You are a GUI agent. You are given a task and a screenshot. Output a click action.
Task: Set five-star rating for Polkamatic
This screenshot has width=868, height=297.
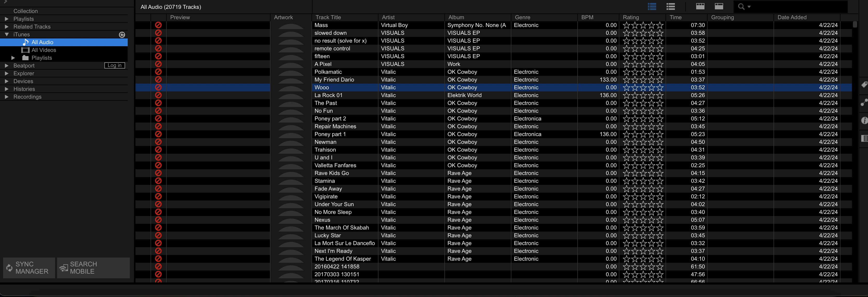pyautogui.click(x=660, y=72)
